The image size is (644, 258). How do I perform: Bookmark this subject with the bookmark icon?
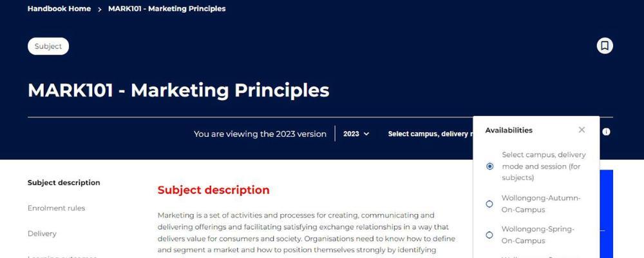(604, 46)
